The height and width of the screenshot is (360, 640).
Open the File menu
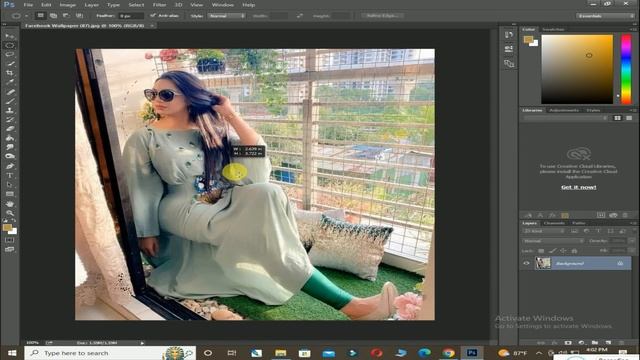(28, 5)
